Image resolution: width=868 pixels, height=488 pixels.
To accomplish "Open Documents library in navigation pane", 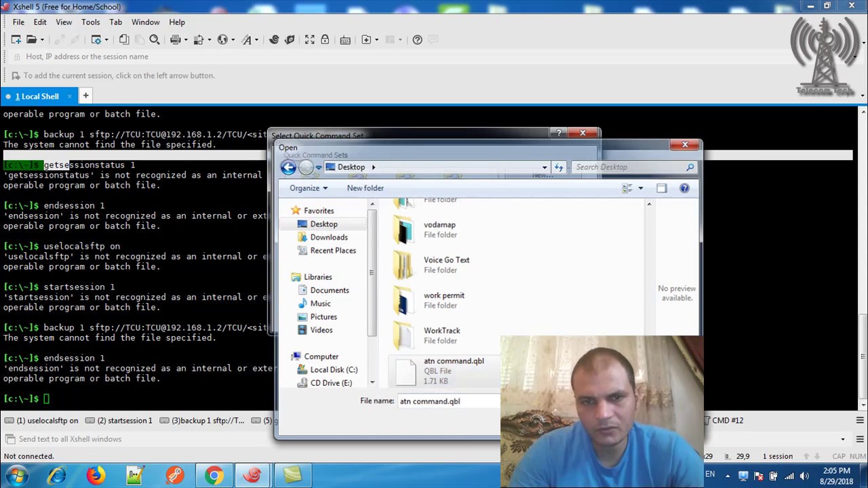I will point(330,290).
